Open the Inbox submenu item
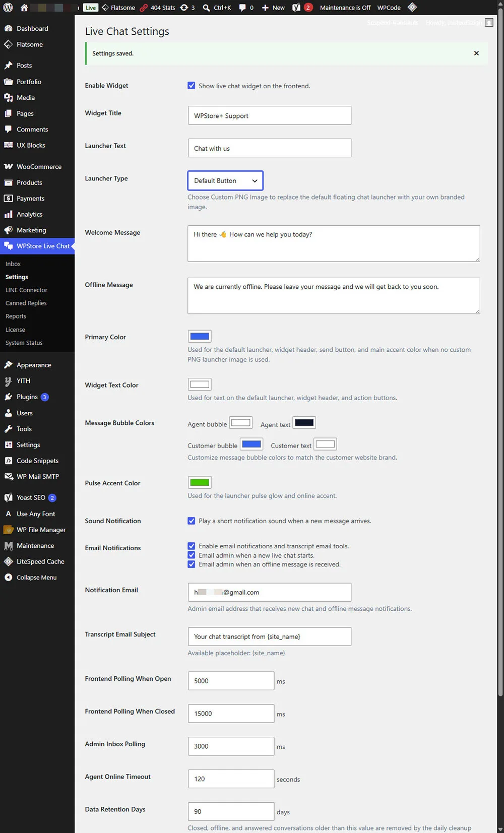The width and height of the screenshot is (504, 833). (13, 264)
